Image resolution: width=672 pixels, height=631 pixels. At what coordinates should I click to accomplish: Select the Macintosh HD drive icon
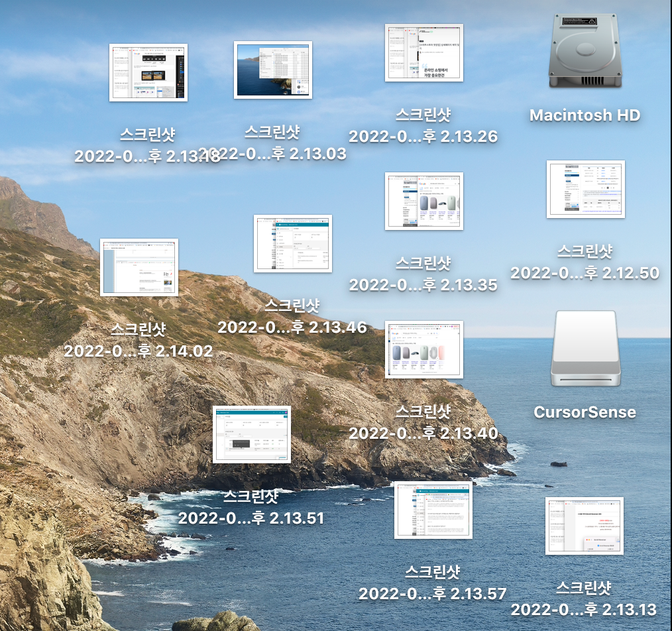[x=585, y=52]
